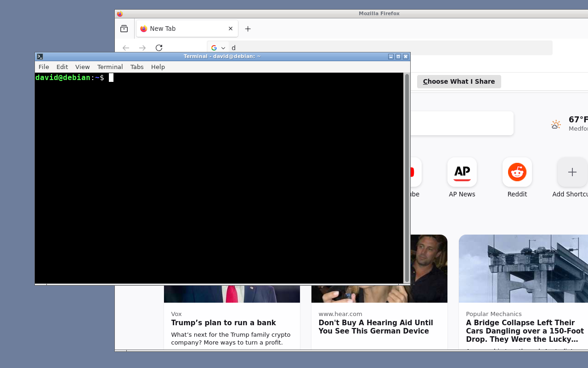This screenshot has width=588, height=368.
Task: Click the AP News label text
Action: click(462, 194)
